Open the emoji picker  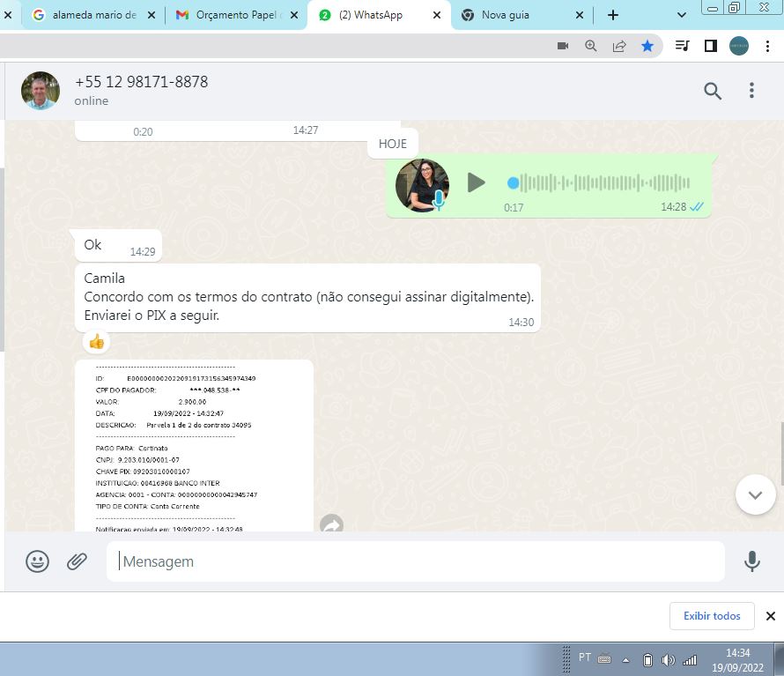(38, 561)
